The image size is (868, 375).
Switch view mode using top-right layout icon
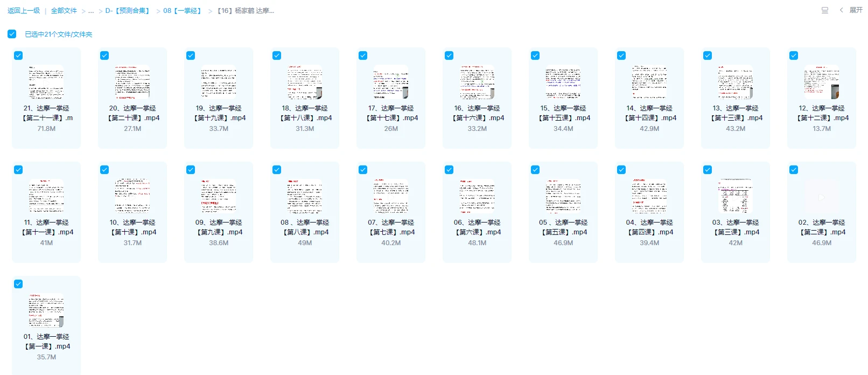click(824, 10)
